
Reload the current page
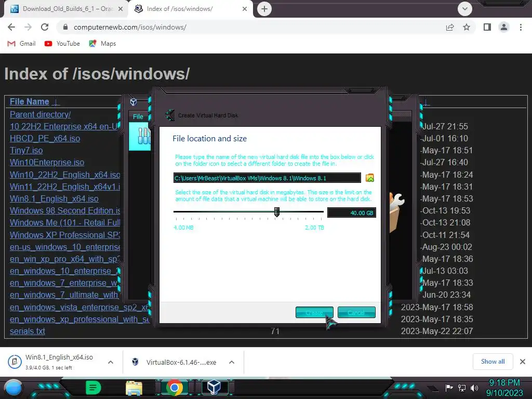tap(45, 27)
